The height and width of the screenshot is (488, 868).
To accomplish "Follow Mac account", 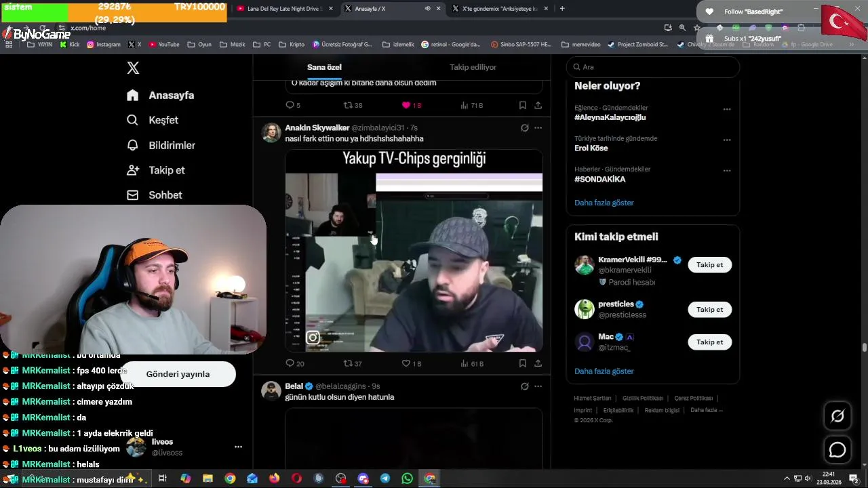I will 709,342.
